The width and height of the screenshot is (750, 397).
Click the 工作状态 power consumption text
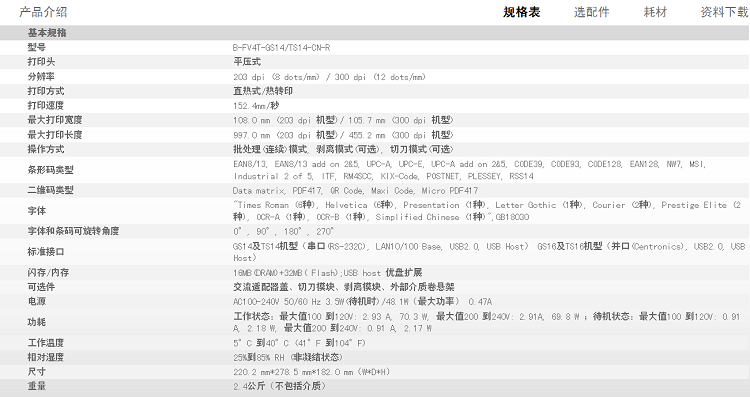coord(486,322)
